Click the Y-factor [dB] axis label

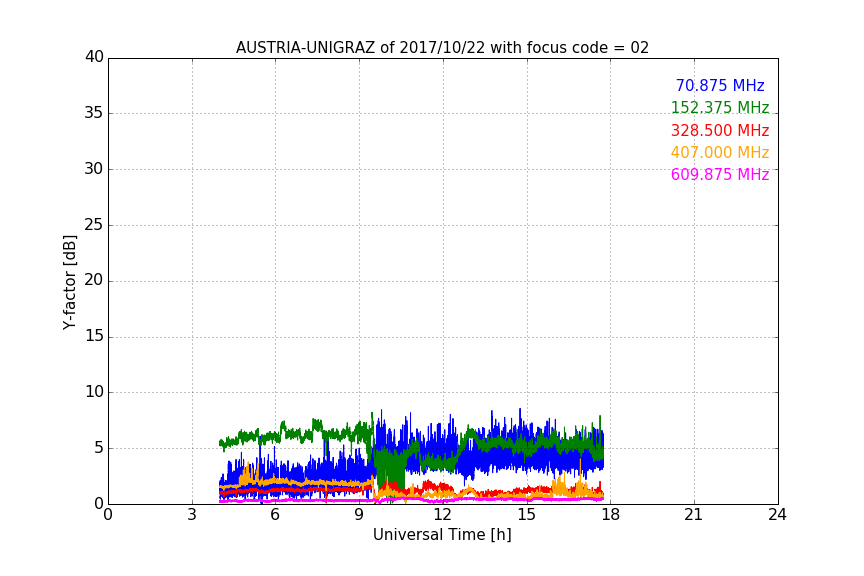click(69, 282)
